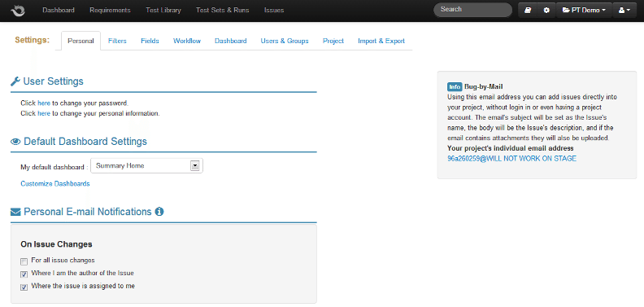Click the project's bug-by-mail email address

point(511,159)
